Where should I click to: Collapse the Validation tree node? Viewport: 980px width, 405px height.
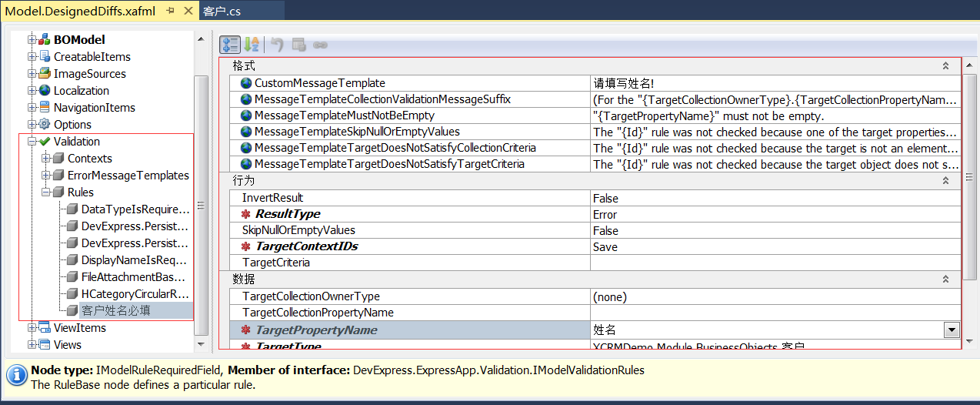point(32,141)
